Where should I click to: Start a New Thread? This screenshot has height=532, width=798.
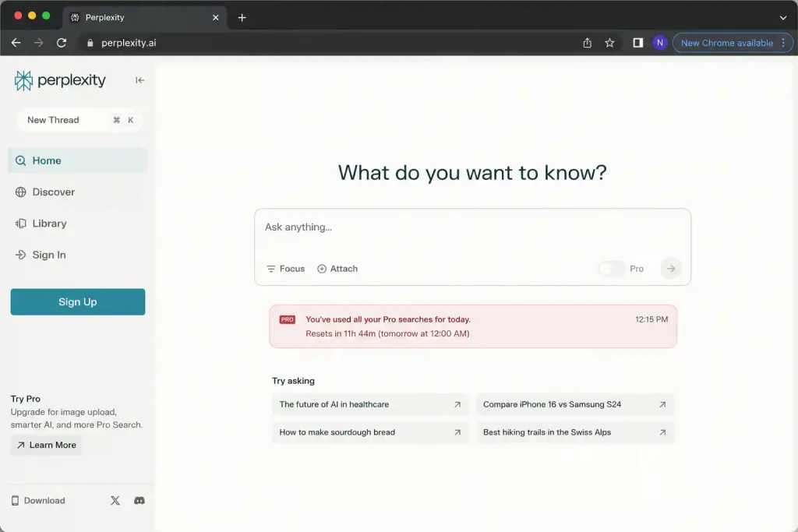pyautogui.click(x=79, y=120)
